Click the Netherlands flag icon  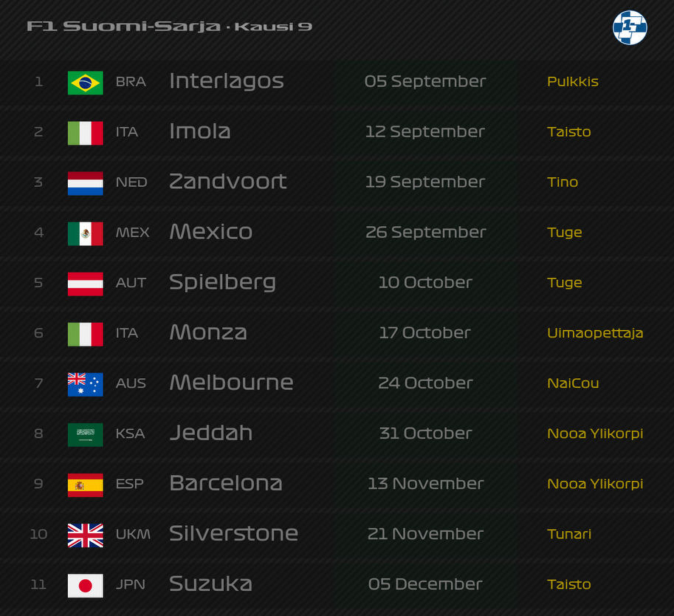pyautogui.click(x=85, y=183)
